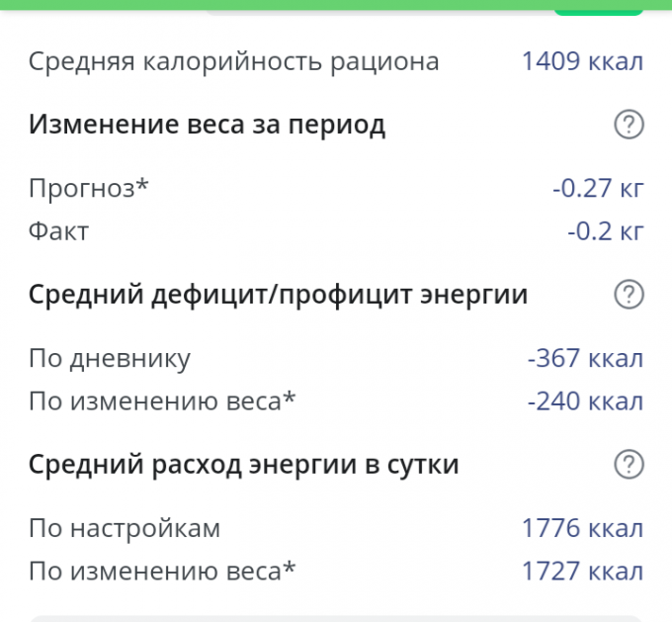This screenshot has width=672, height=622.
Task: Open help for Средний расход энергии в сутки
Action: [629, 464]
